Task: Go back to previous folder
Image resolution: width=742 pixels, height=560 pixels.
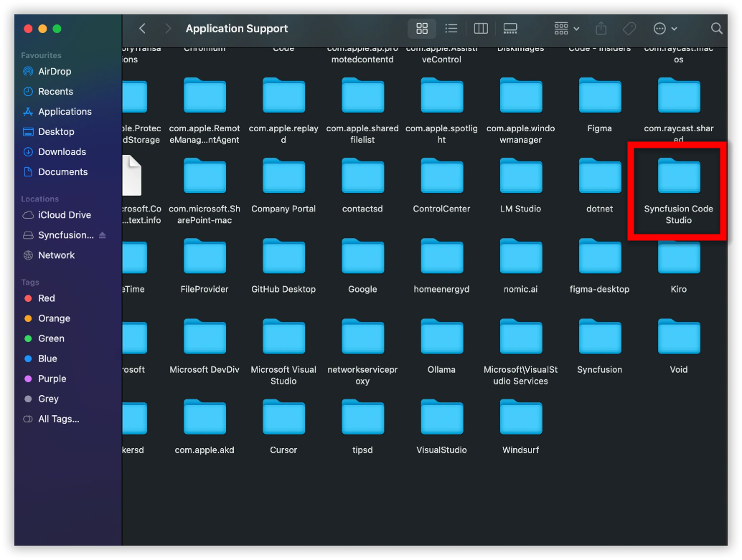Action: point(142,29)
